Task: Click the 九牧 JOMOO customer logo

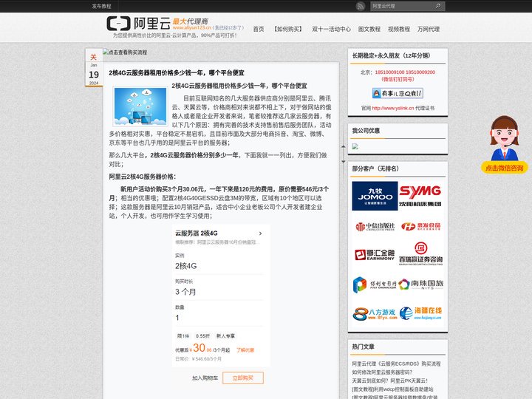Action: (375, 196)
